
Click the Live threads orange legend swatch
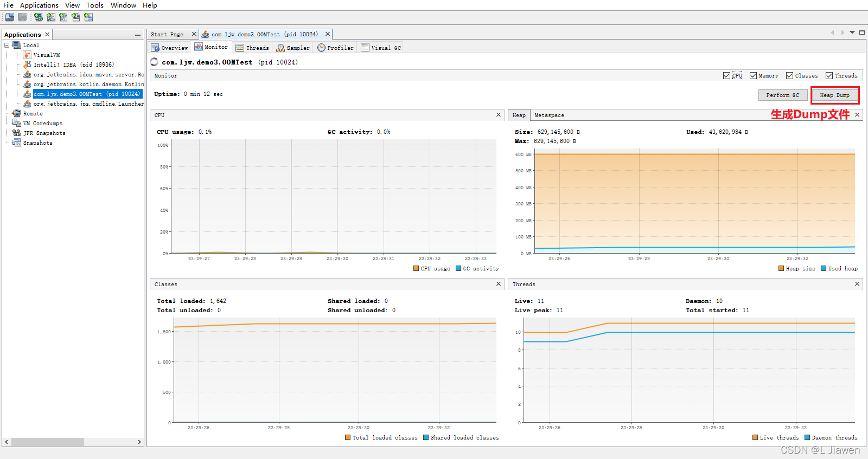click(755, 437)
